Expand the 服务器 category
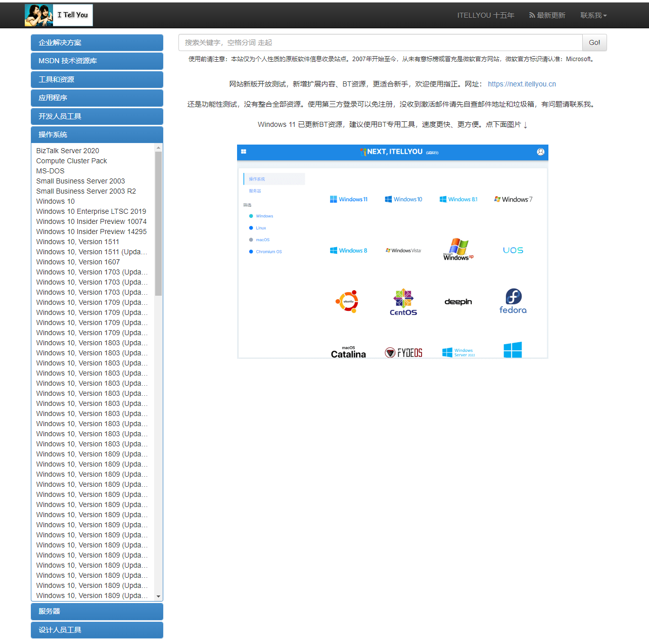This screenshot has width=649, height=644. tap(97, 611)
